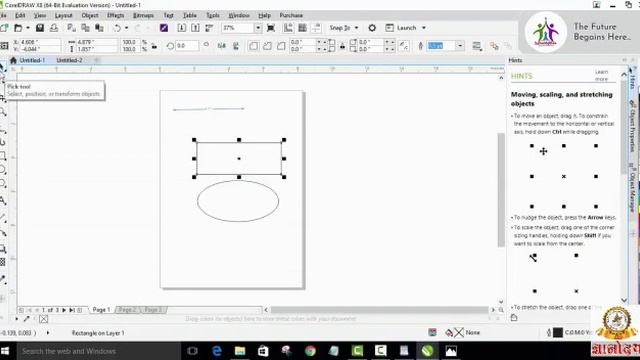
Task: Undo the last action
Action: pos(117,28)
